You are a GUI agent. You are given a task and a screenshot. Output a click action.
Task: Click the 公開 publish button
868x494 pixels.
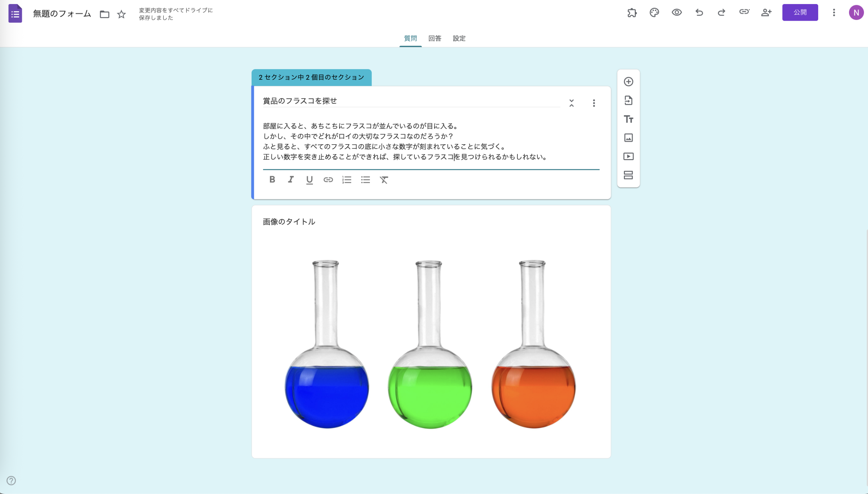pos(800,12)
